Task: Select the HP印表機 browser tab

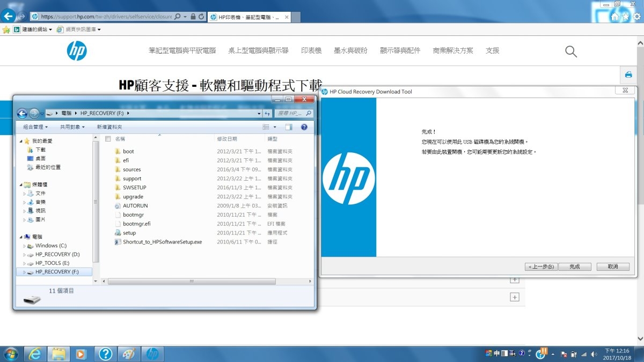Action: click(248, 17)
